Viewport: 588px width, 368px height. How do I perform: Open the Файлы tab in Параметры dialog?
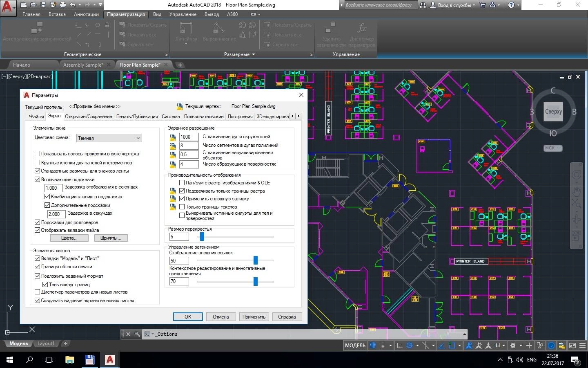[x=36, y=117]
